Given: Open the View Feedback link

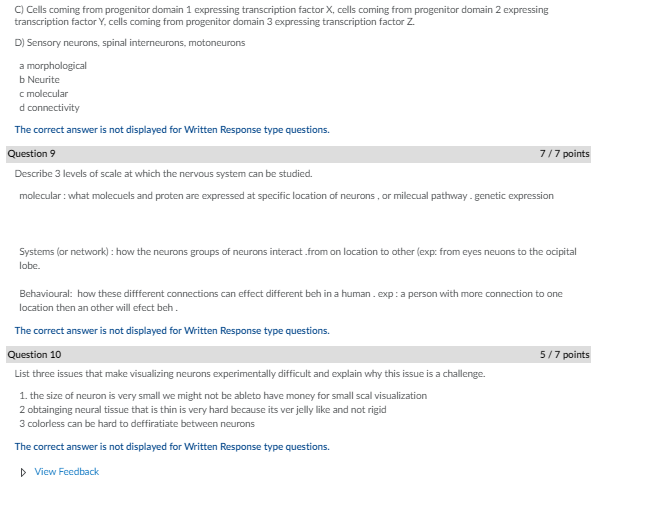Looking at the screenshot, I should coord(67,472).
